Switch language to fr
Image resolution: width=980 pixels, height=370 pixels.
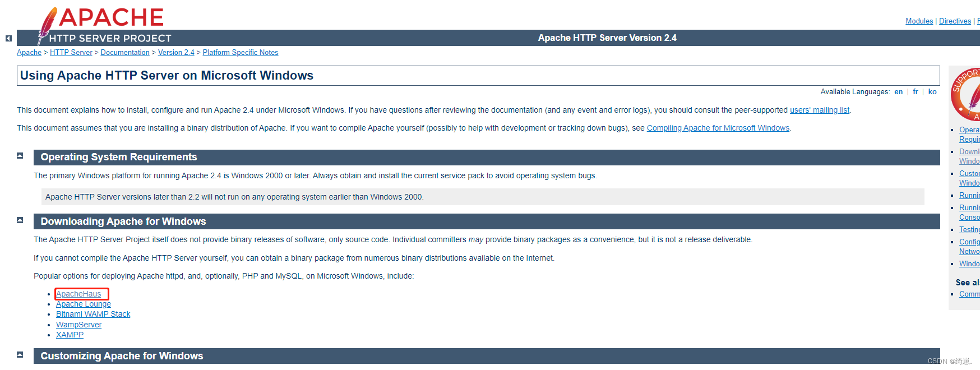[916, 91]
